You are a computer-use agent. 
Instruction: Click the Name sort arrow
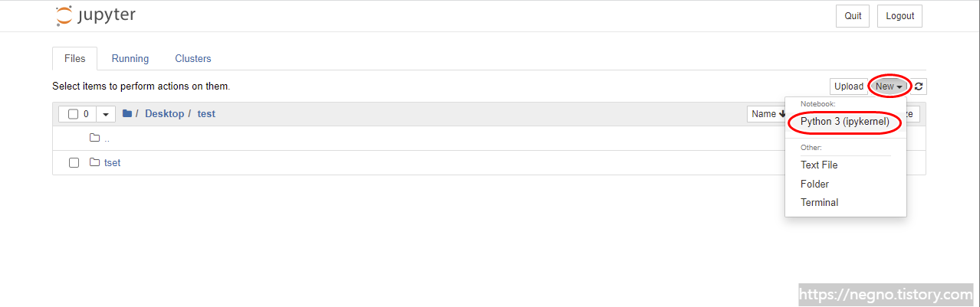pos(782,114)
